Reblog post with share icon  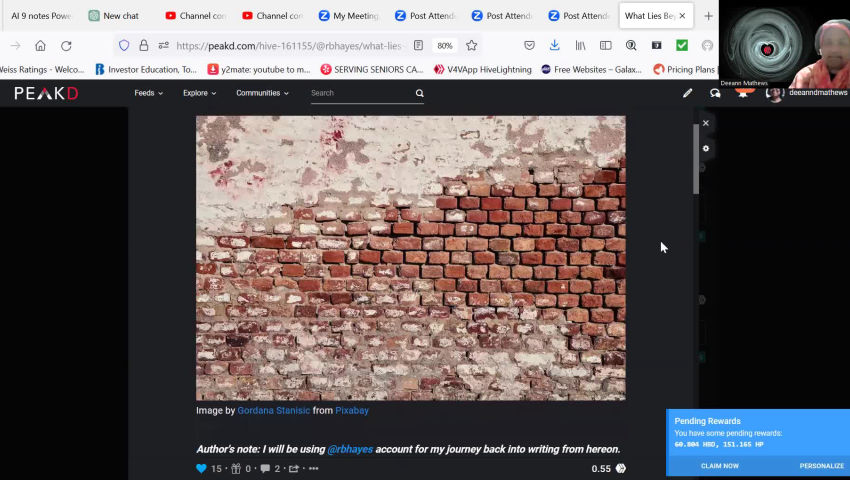(x=294, y=469)
